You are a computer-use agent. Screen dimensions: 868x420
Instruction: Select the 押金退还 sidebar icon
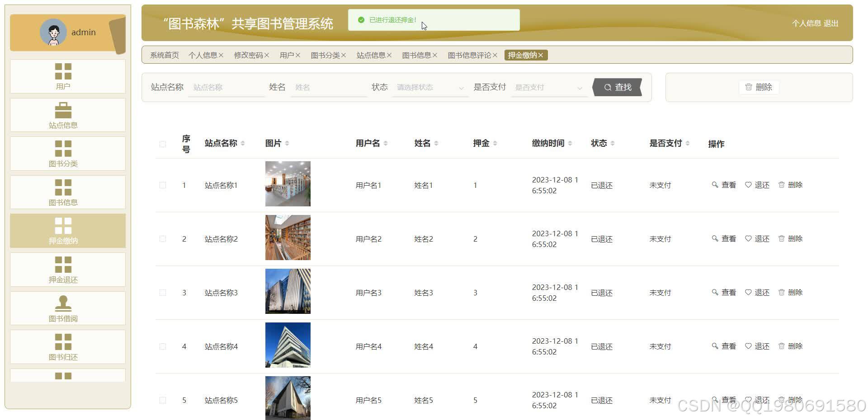(63, 269)
